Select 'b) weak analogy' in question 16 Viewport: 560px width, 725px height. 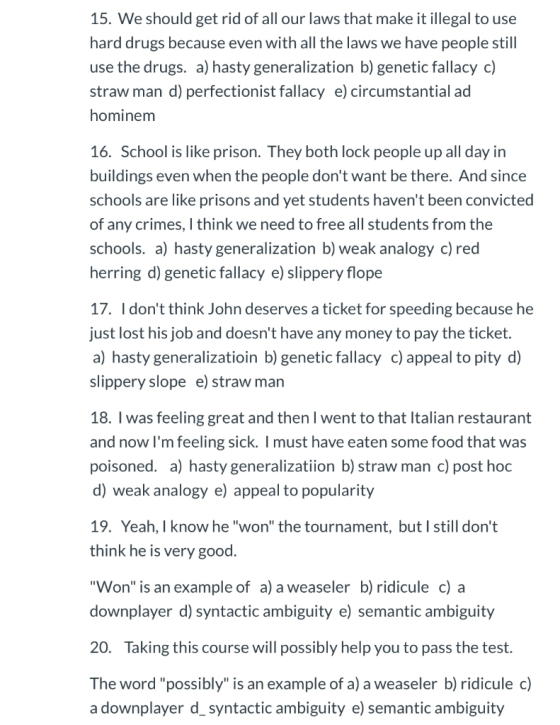(378, 248)
